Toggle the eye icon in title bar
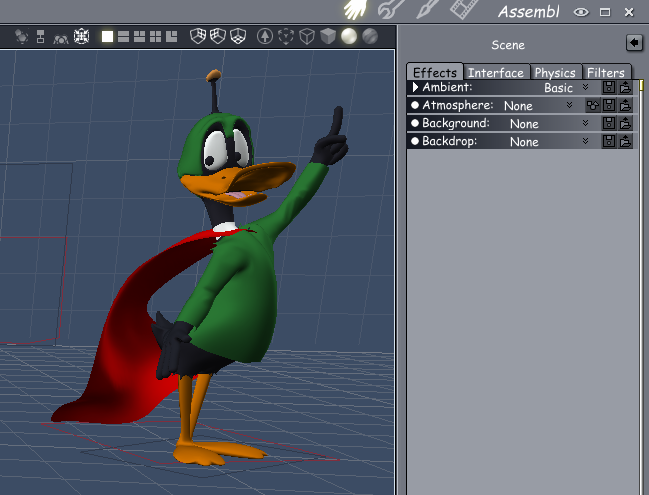 coord(581,12)
